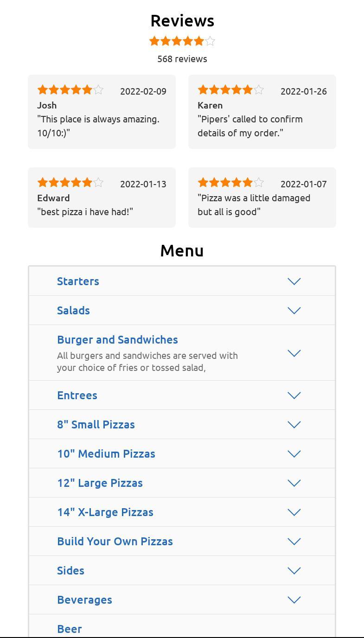Expand the Salads section chevron

[294, 311]
